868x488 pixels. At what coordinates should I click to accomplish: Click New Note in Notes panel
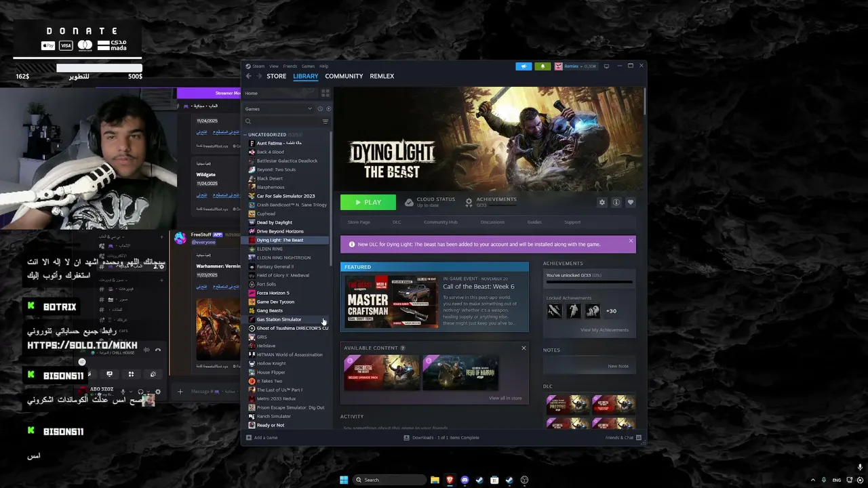click(x=618, y=366)
